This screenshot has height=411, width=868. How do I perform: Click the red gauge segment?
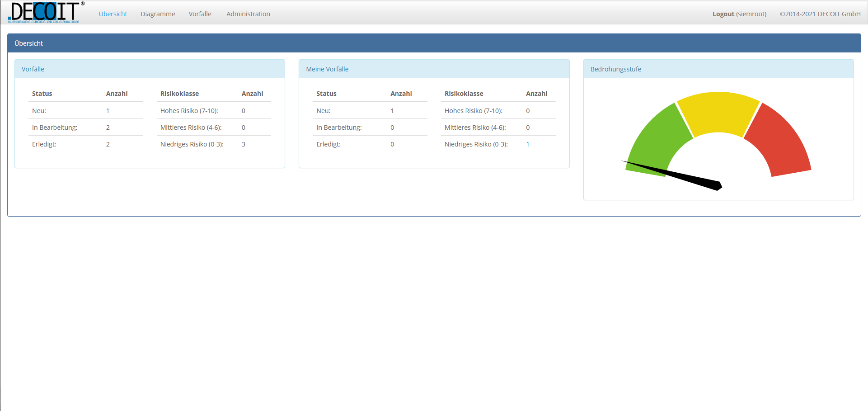click(x=781, y=140)
